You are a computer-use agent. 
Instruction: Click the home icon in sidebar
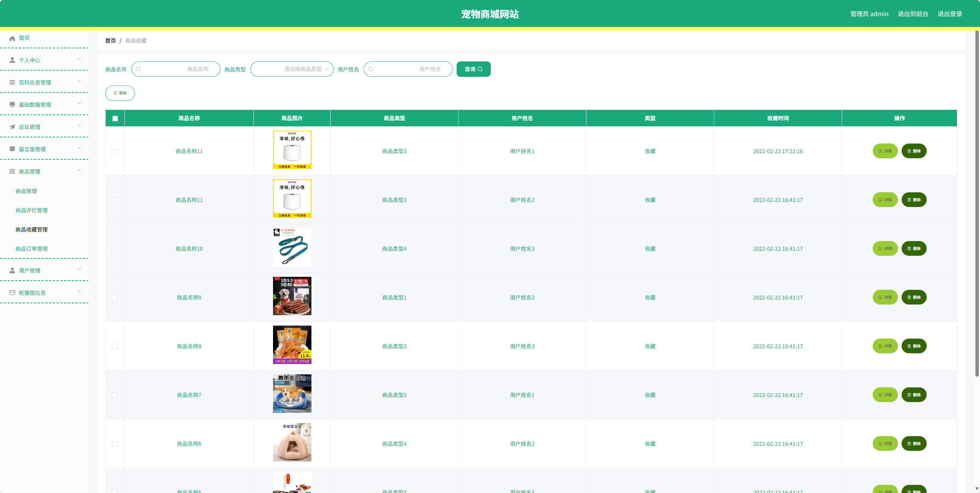[12, 38]
